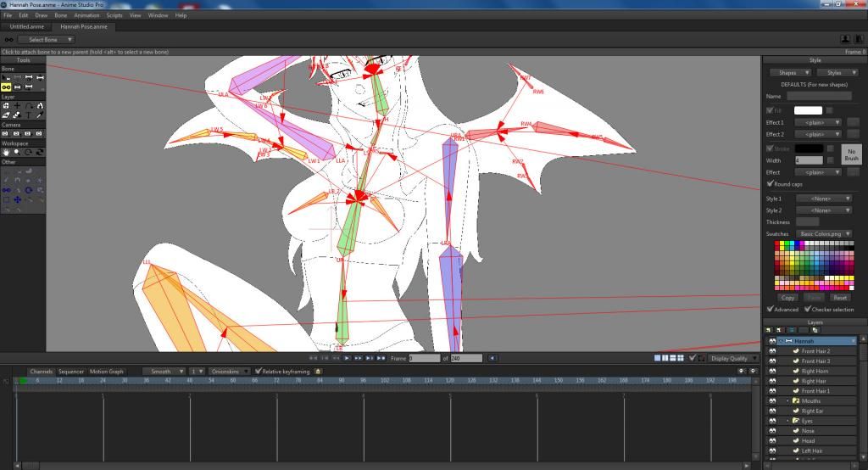Click the Copy style button
Viewport: 868px width, 470px height.
787,298
